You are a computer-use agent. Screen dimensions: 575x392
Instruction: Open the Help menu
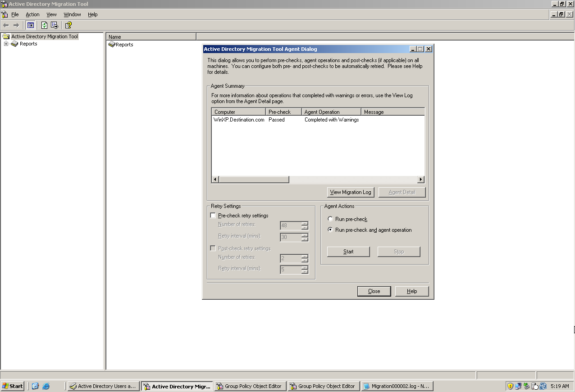pyautogui.click(x=92, y=14)
